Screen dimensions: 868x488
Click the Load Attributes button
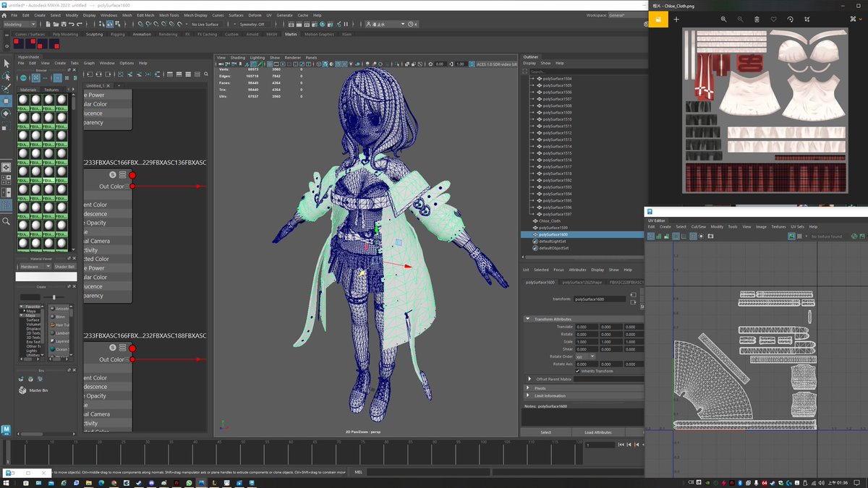tap(597, 432)
